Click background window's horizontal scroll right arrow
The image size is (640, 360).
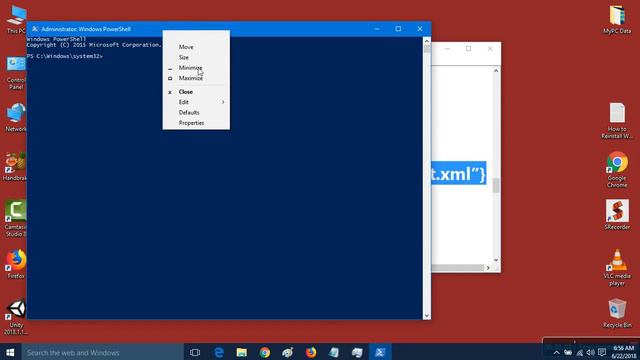coord(488,268)
